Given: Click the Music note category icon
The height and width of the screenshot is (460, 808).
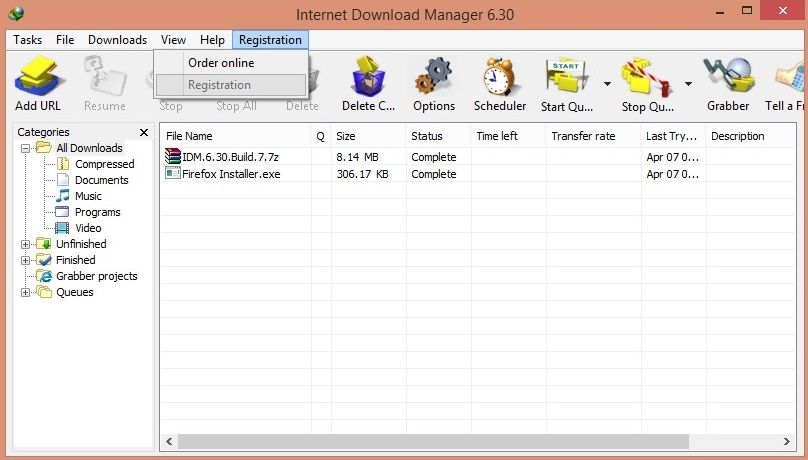Looking at the screenshot, I should [63, 196].
